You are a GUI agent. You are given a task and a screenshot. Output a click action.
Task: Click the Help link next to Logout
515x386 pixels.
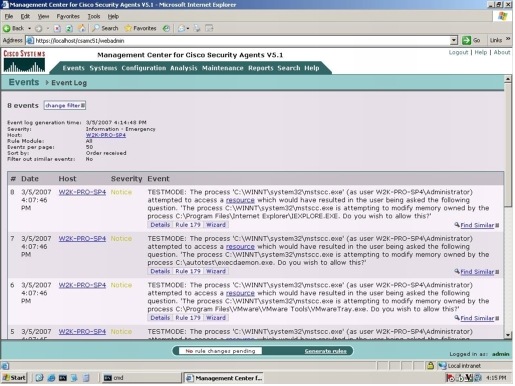[481, 52]
